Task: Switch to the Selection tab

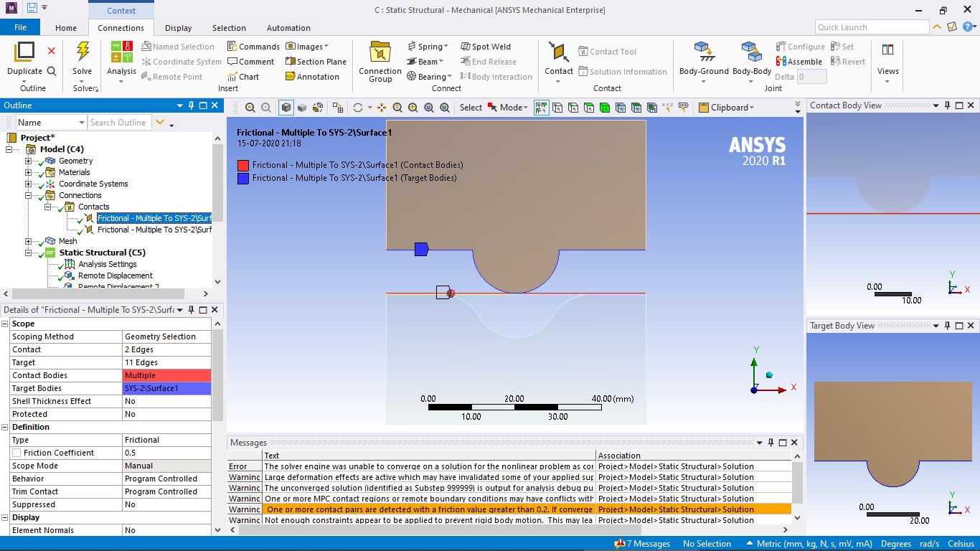Action: click(229, 28)
